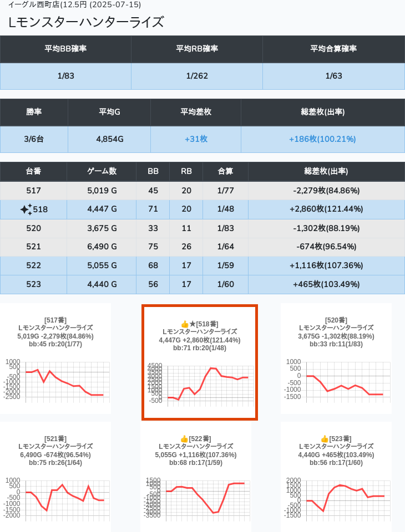
Task: Click the 4,447 G game count cell
Action: [x=102, y=209]
